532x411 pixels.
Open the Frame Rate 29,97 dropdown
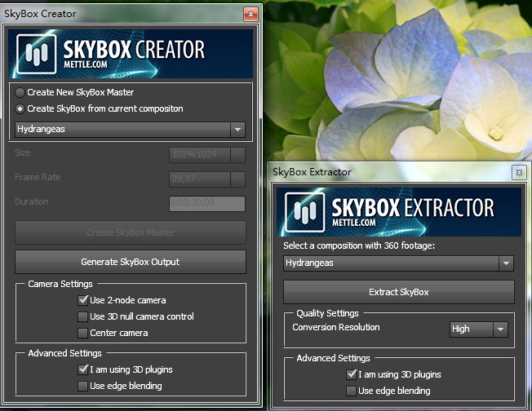[x=207, y=179]
